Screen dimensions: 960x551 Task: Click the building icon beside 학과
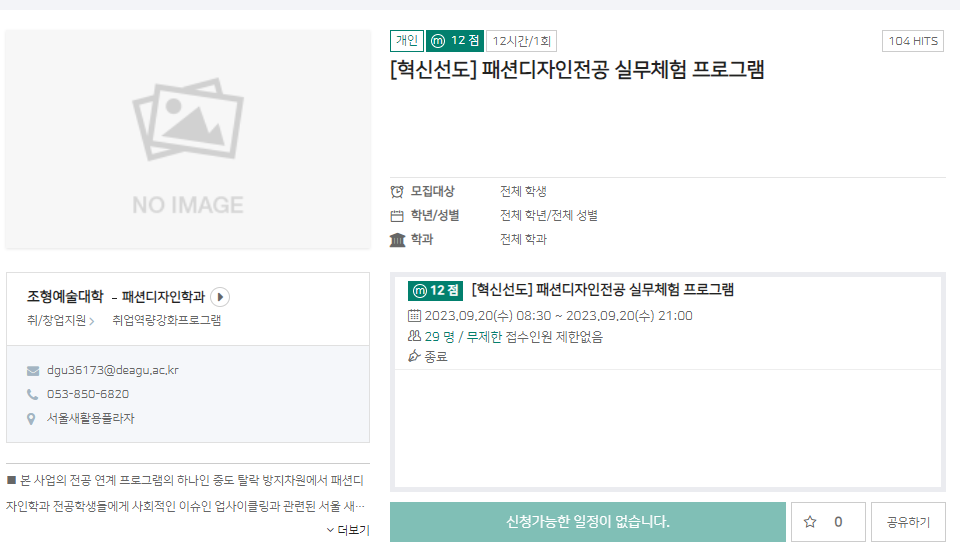coord(397,240)
